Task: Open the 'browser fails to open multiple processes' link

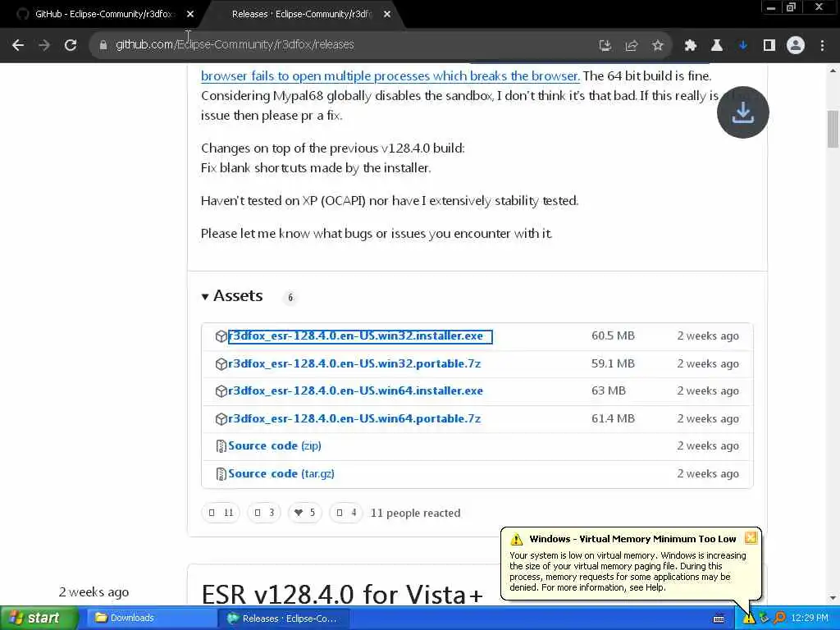Action: 390,76
